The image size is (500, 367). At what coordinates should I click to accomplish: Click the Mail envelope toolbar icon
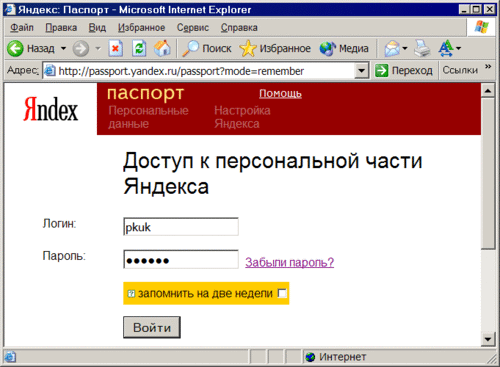click(392, 49)
